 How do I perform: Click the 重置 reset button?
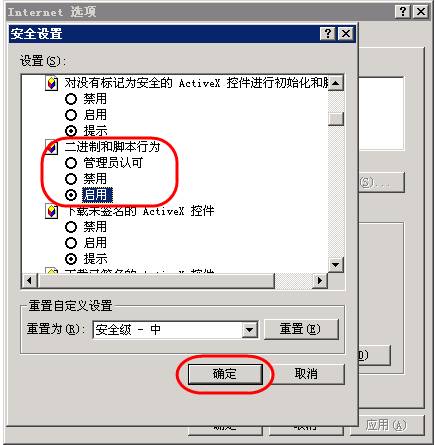click(x=301, y=329)
